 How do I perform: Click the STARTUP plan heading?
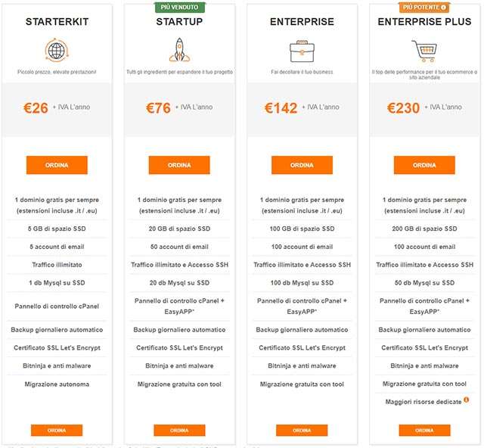(x=178, y=22)
